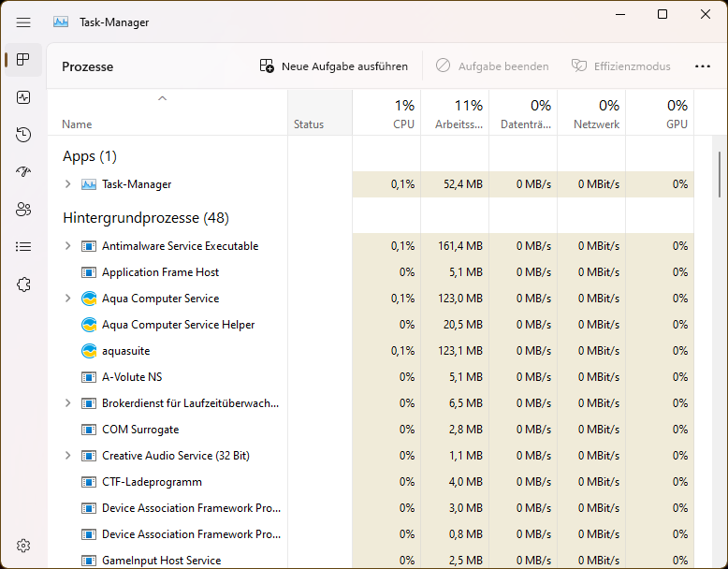Click Neue Aufgabe ausführen button
Image resolution: width=728 pixels, height=569 pixels.
coord(334,66)
